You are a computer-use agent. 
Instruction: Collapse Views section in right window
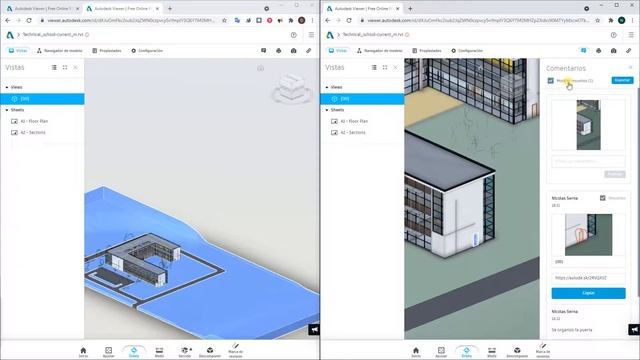pyautogui.click(x=327, y=87)
